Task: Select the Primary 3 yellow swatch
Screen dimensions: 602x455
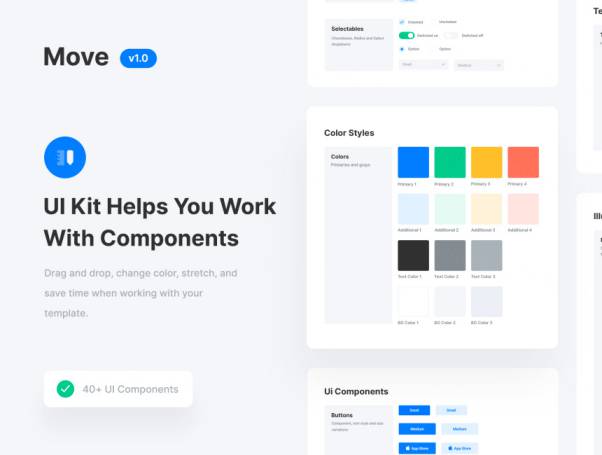Action: click(487, 162)
